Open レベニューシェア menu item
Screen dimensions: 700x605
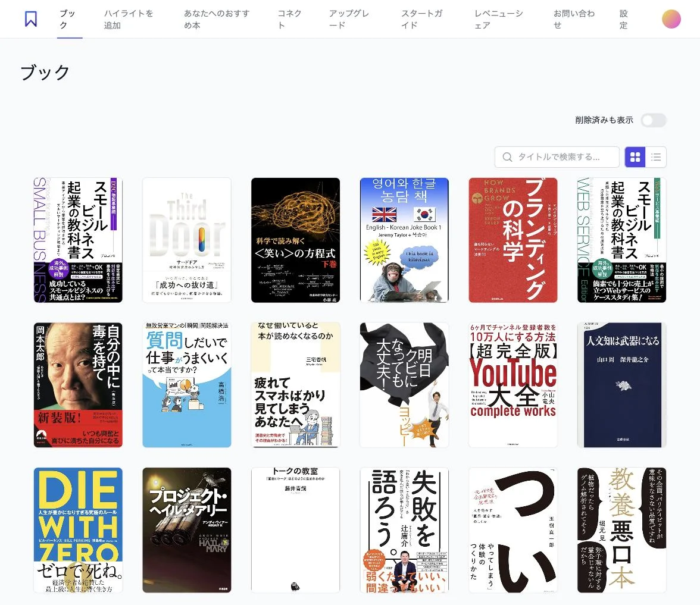click(499, 19)
